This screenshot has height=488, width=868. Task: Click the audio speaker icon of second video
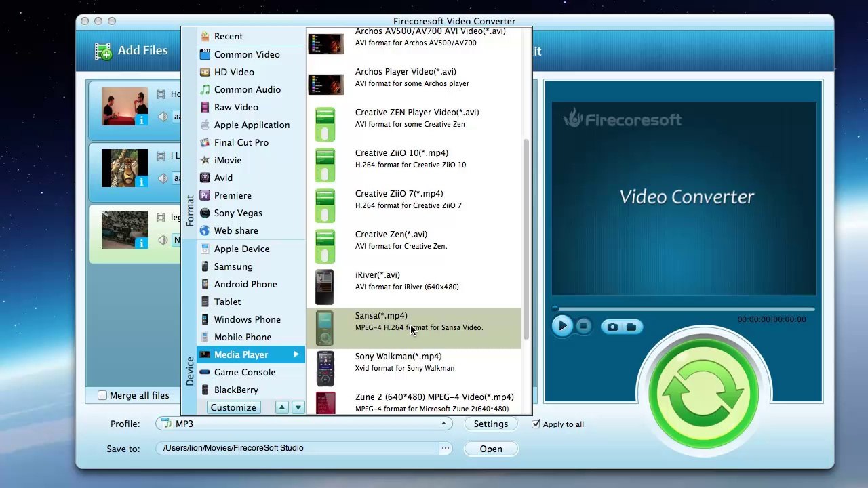tap(163, 178)
